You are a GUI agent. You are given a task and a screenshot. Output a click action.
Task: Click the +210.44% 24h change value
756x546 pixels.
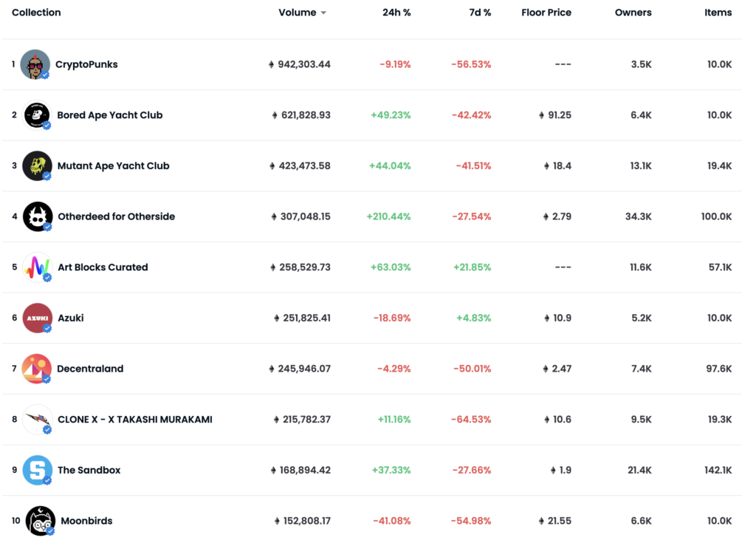pos(388,216)
